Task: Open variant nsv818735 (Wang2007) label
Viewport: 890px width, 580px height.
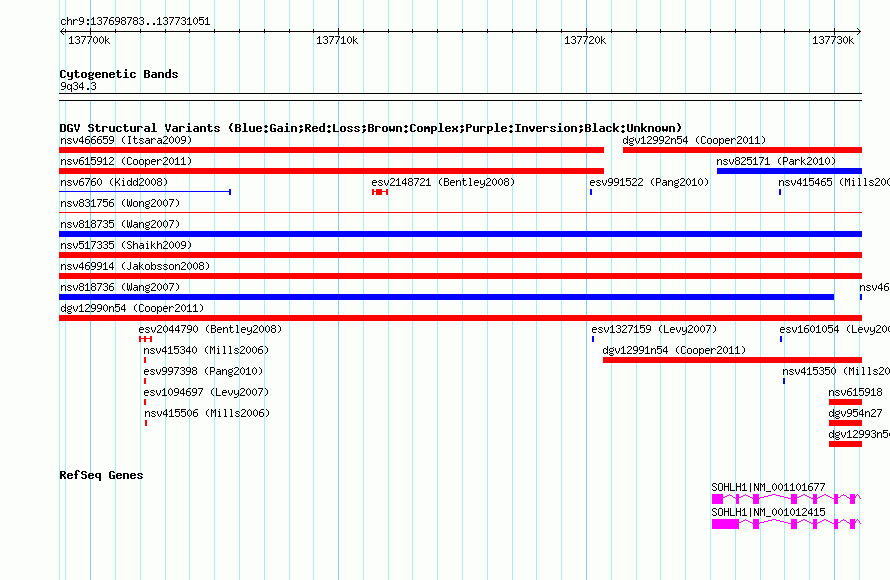Action: point(120,224)
